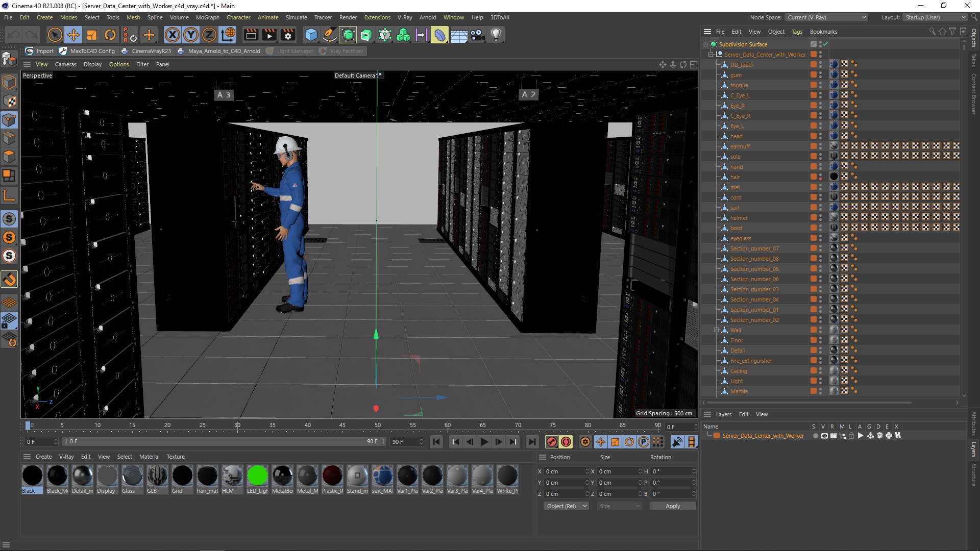Viewport: 980px width, 551px height.
Task: Click the Record Active Objects keyframe button
Action: [552, 442]
